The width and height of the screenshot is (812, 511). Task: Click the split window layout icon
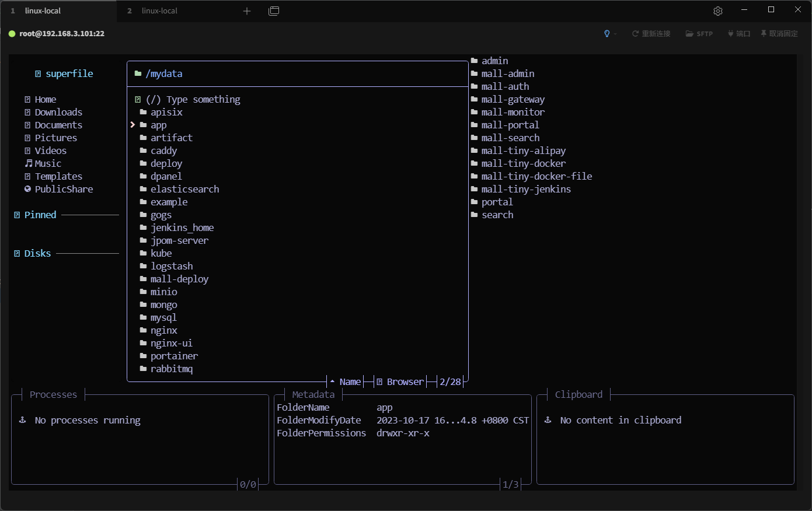[274, 11]
